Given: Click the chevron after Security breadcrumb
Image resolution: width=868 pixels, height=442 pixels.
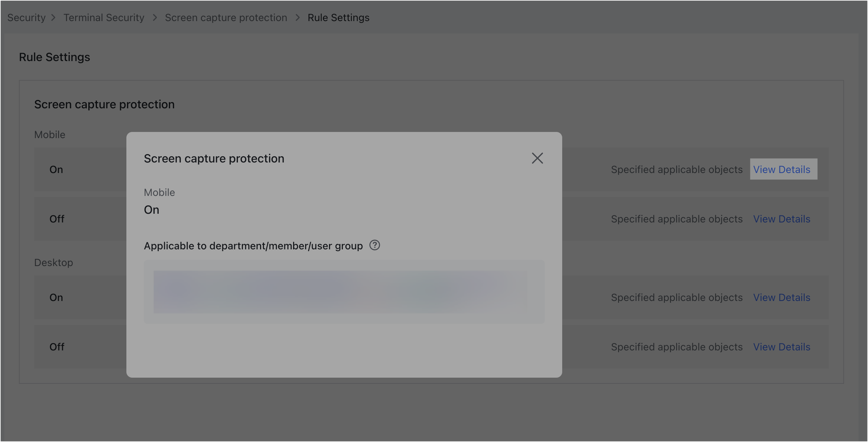Looking at the screenshot, I should tap(53, 17).
